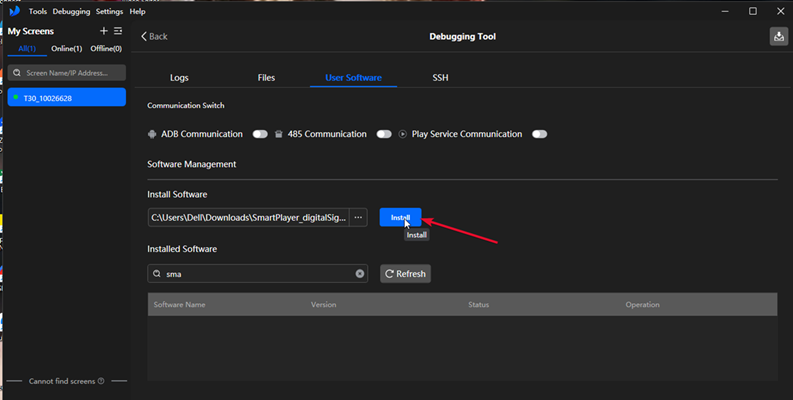Click the install file path field

coord(248,217)
